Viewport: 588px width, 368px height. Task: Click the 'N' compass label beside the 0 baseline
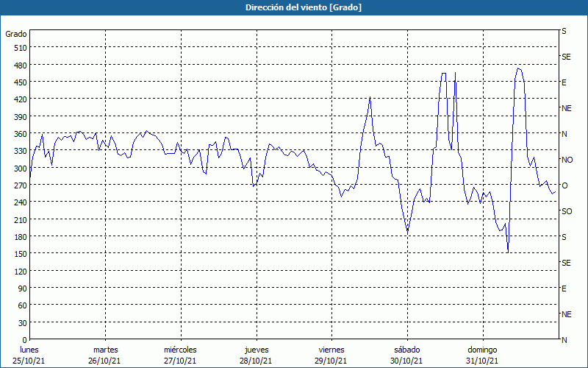(564, 340)
